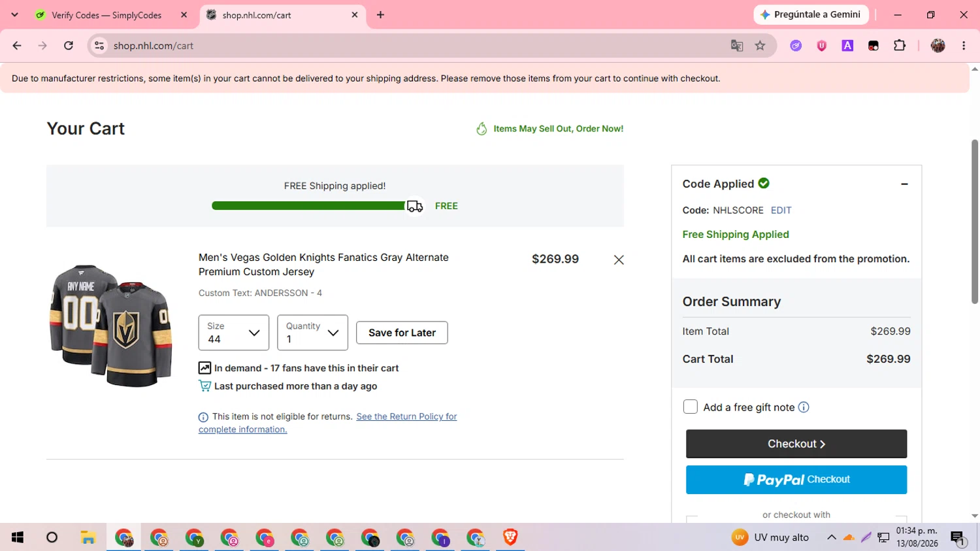
Task: Open the Chrome three-dot menu
Action: pyautogui.click(x=964, y=46)
